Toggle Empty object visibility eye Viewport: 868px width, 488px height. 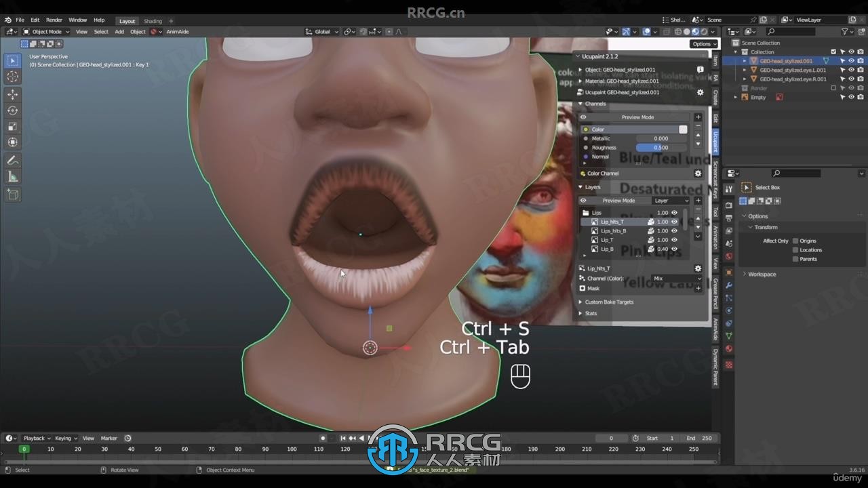coord(852,97)
